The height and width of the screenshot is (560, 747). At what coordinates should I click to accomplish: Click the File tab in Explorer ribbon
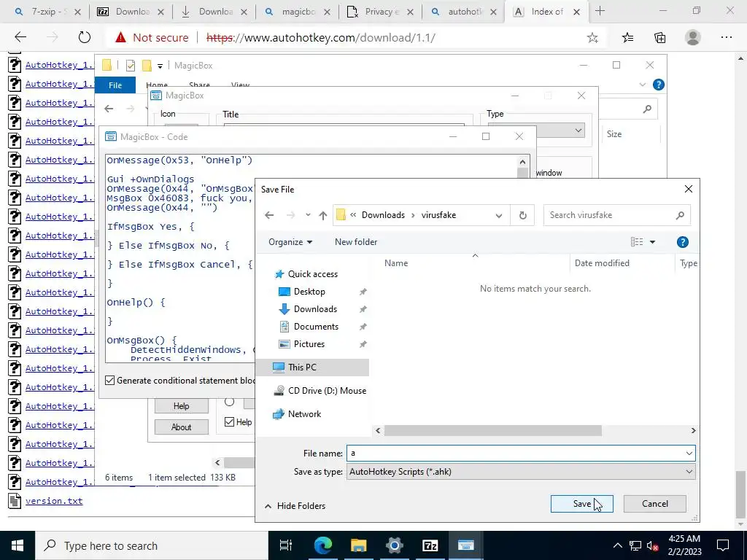(x=115, y=85)
